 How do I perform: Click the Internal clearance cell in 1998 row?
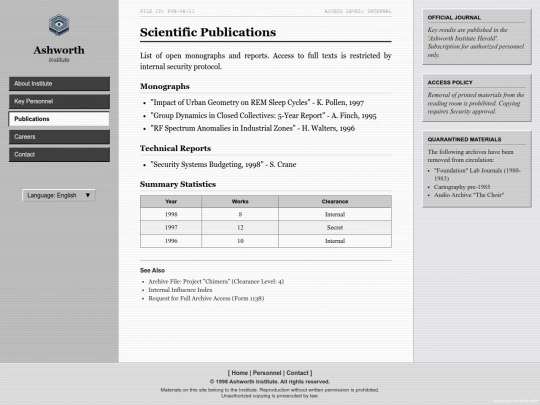pyautogui.click(x=335, y=214)
